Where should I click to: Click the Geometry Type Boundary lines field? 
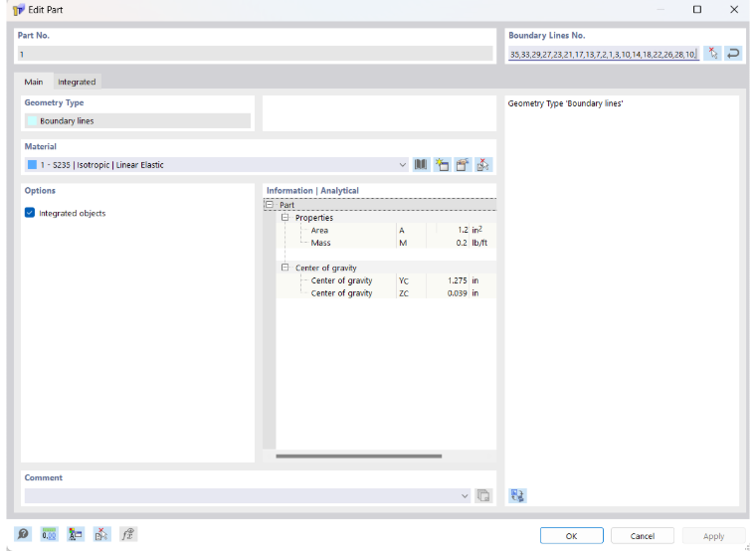click(137, 120)
